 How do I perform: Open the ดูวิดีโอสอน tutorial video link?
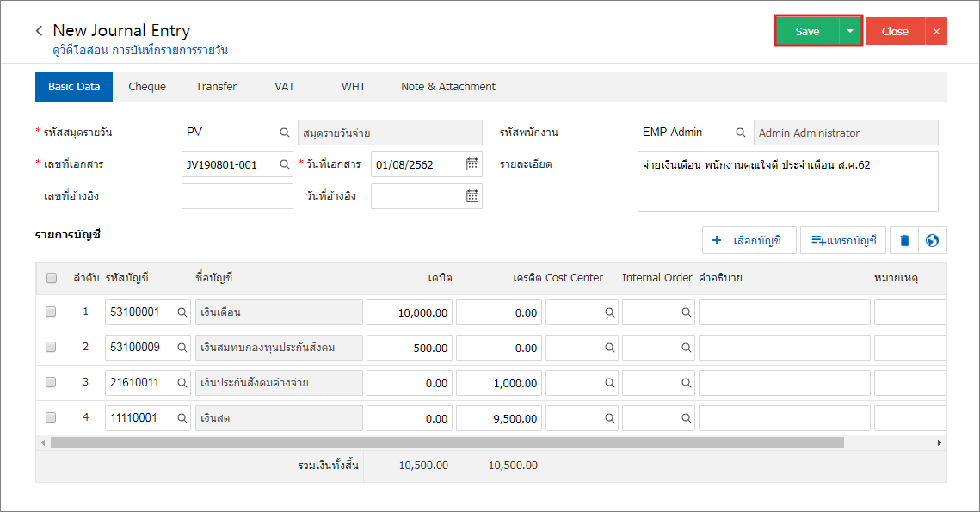pos(140,51)
